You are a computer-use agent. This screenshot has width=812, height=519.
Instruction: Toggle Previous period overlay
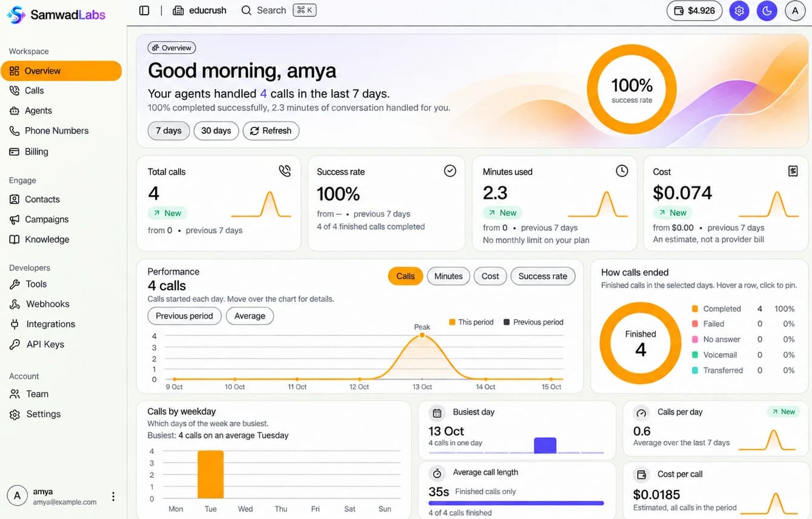pos(184,316)
